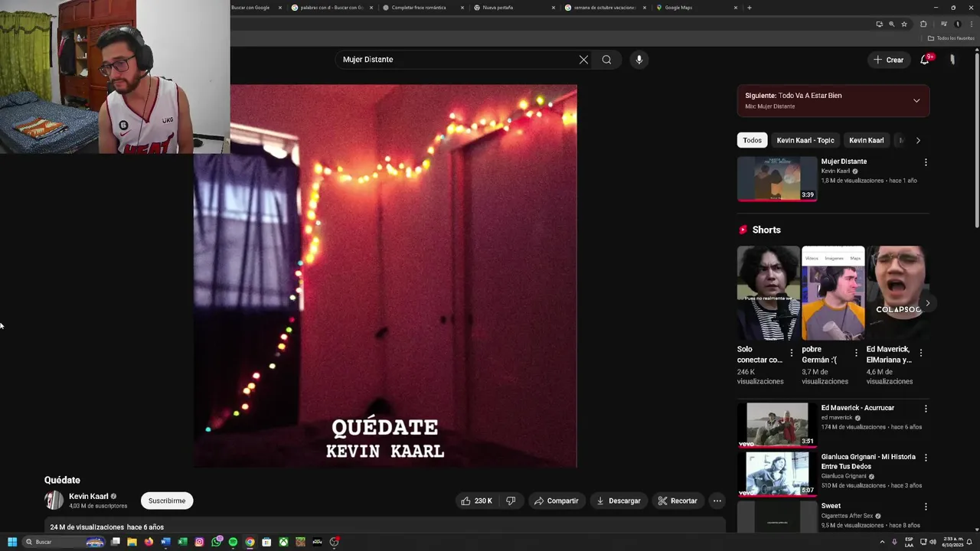Screen dimensions: 980x551
Task: Open the Windows Start menu
Action: pyautogui.click(x=12, y=542)
